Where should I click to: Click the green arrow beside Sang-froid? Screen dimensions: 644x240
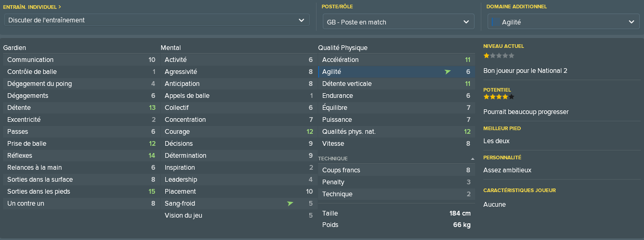290,204
